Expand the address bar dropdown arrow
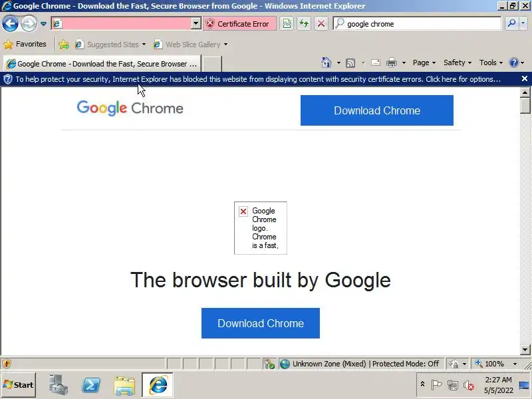 click(196, 23)
